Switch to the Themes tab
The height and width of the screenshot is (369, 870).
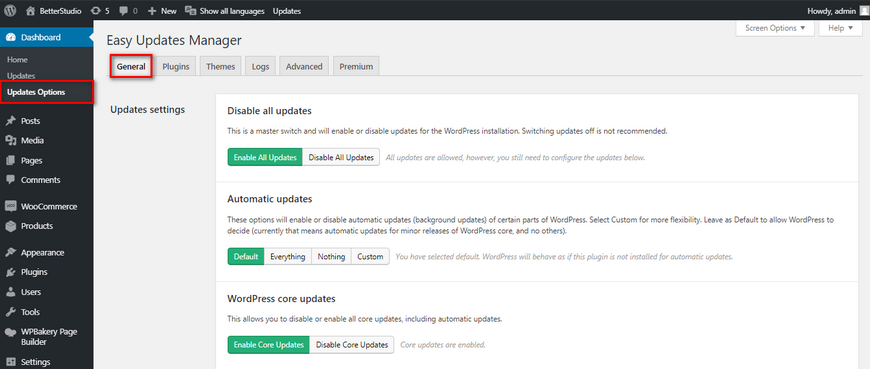point(220,67)
